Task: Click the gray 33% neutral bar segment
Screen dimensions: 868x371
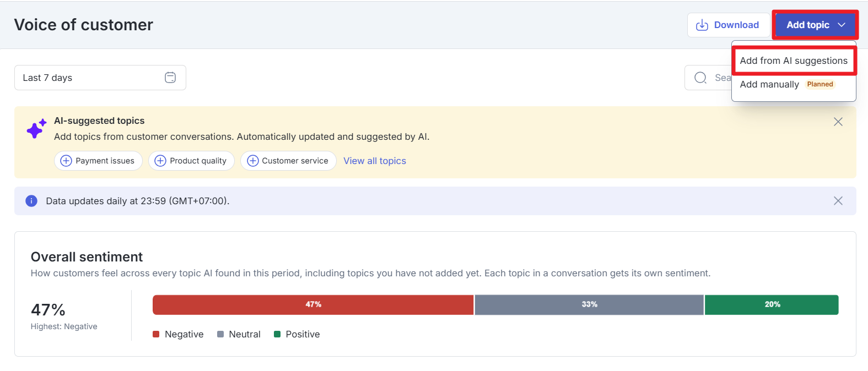Action: (589, 305)
